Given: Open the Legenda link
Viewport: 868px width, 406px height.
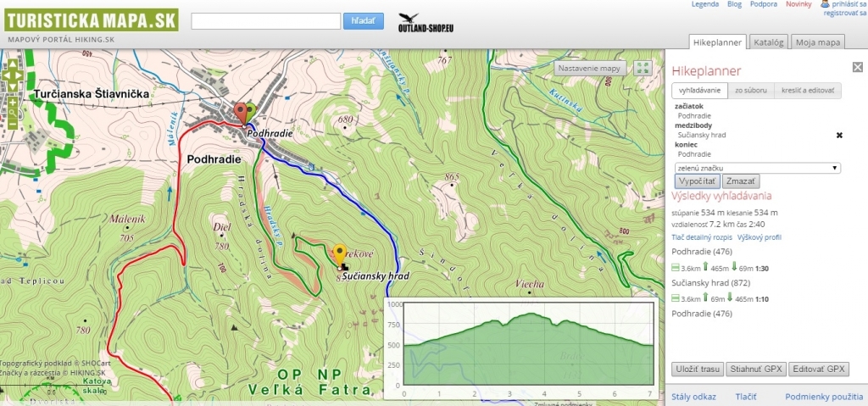Looking at the screenshot, I should click(705, 4).
